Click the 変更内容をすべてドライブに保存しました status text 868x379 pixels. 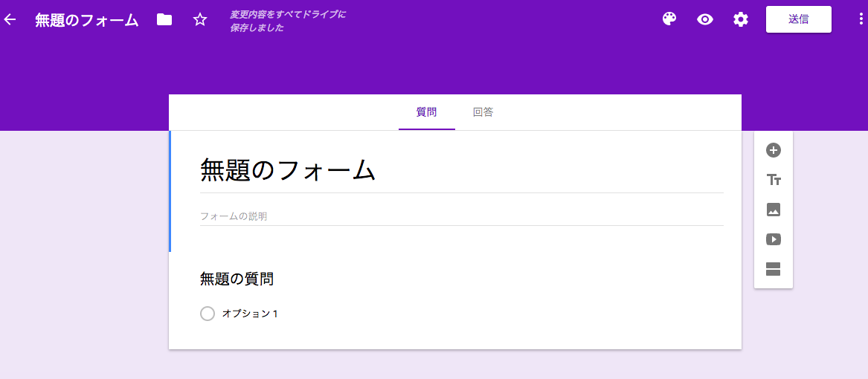288,21
